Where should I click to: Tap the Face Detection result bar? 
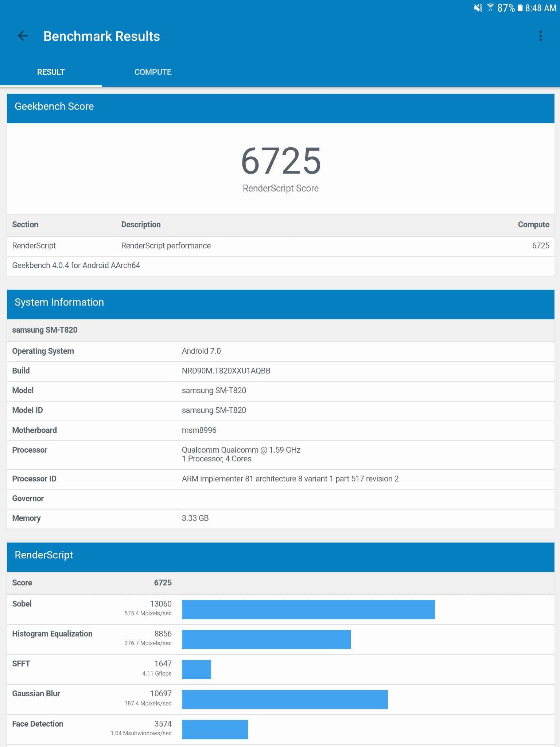tap(215, 729)
